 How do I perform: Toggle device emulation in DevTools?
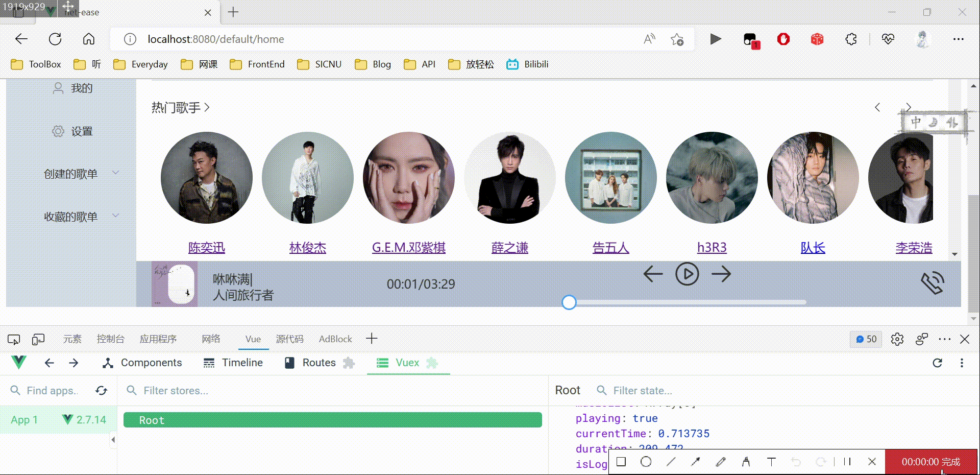38,339
